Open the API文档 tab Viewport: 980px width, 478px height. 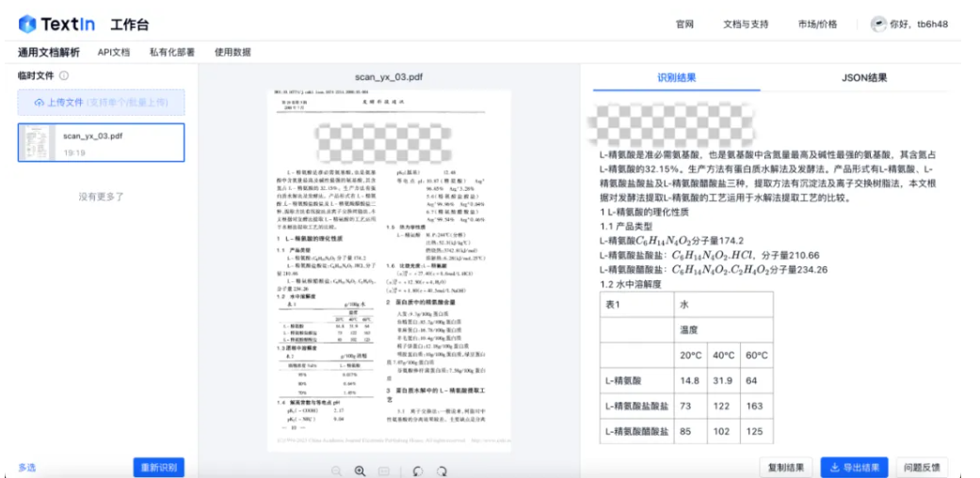pos(114,53)
